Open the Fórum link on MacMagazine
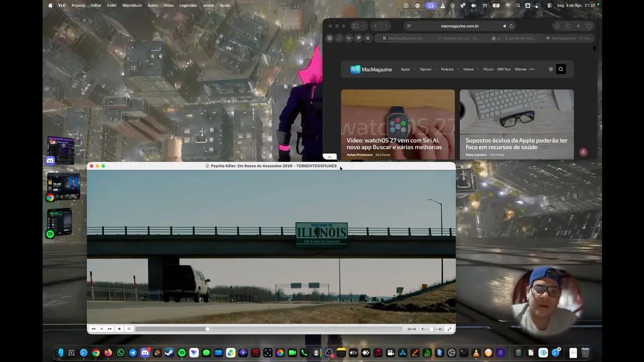Screen dimensions: 644x362 (488, 69)
